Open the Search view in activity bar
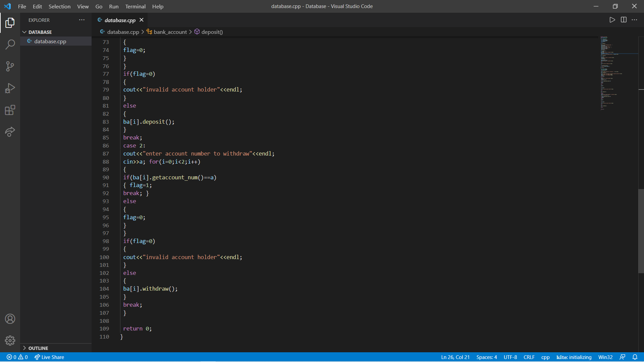The width and height of the screenshot is (644, 362). click(10, 44)
